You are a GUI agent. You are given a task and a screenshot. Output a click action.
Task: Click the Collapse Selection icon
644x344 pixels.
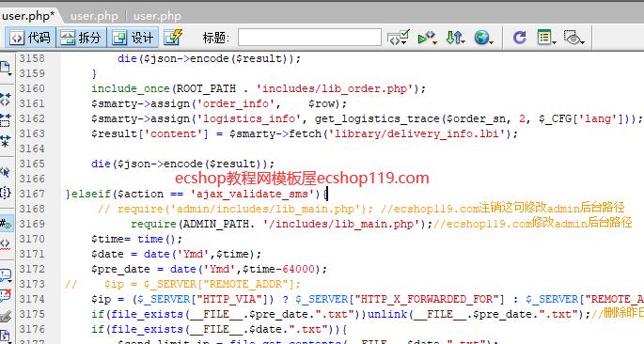coord(6,120)
